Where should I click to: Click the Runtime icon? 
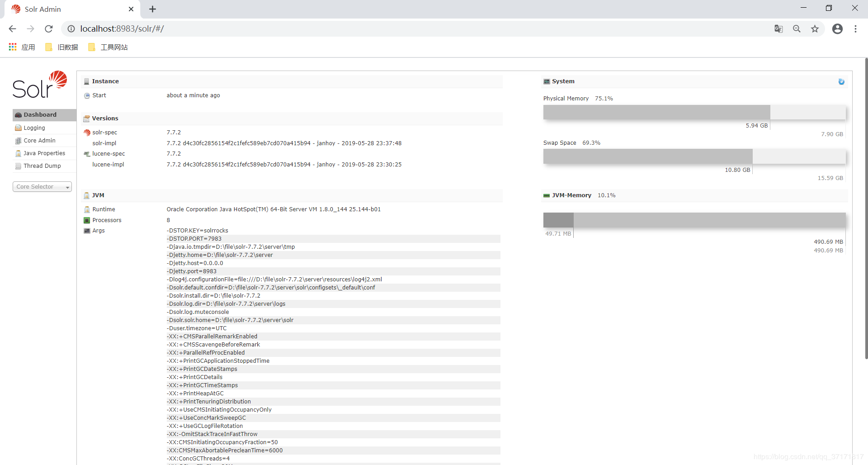click(x=87, y=209)
